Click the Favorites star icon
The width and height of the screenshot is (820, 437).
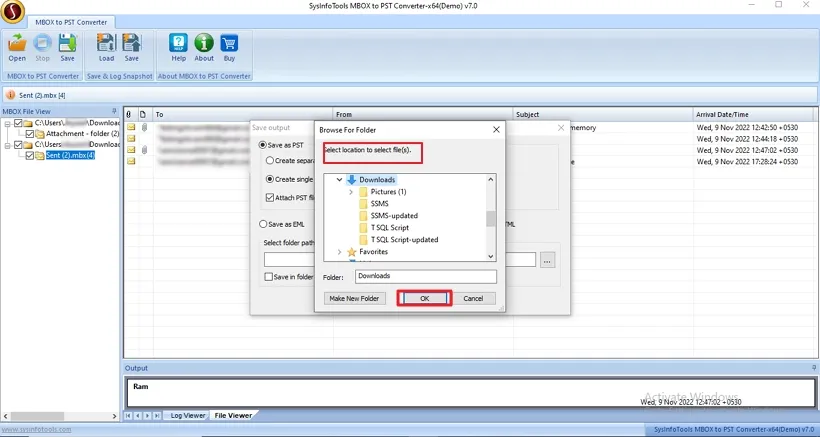(x=351, y=251)
